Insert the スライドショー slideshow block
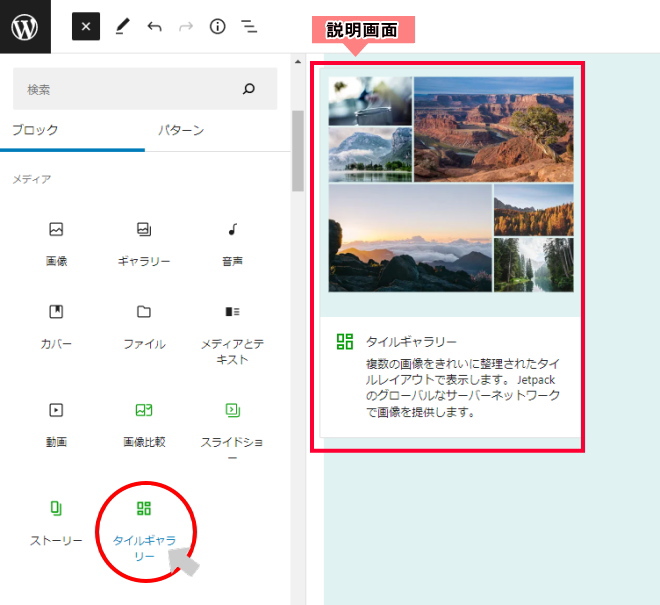660x605 pixels. click(232, 432)
